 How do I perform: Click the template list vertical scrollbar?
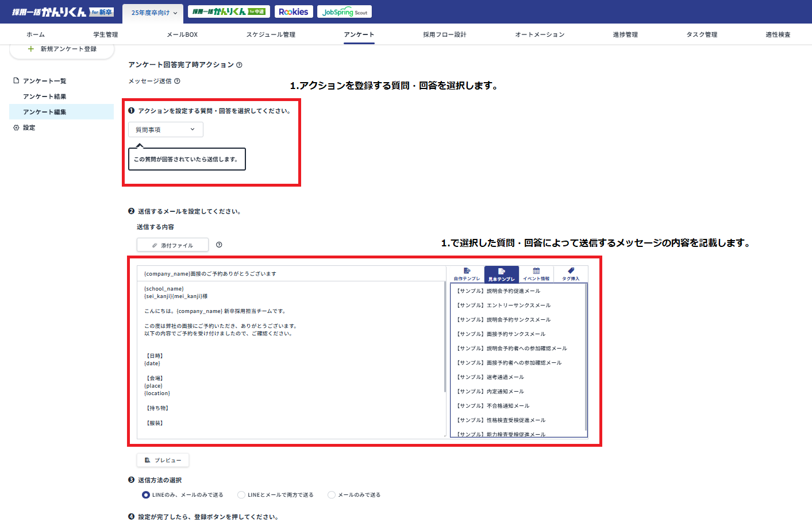586,356
